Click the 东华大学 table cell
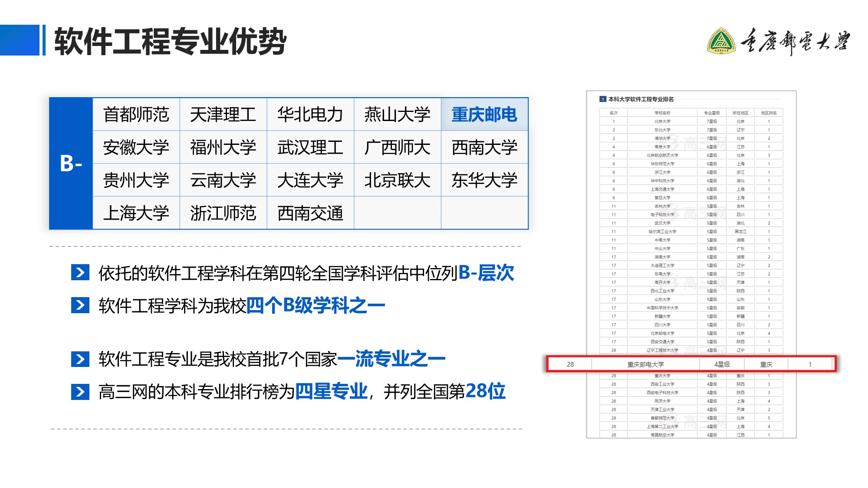This screenshot has width=868, height=488. click(x=485, y=180)
